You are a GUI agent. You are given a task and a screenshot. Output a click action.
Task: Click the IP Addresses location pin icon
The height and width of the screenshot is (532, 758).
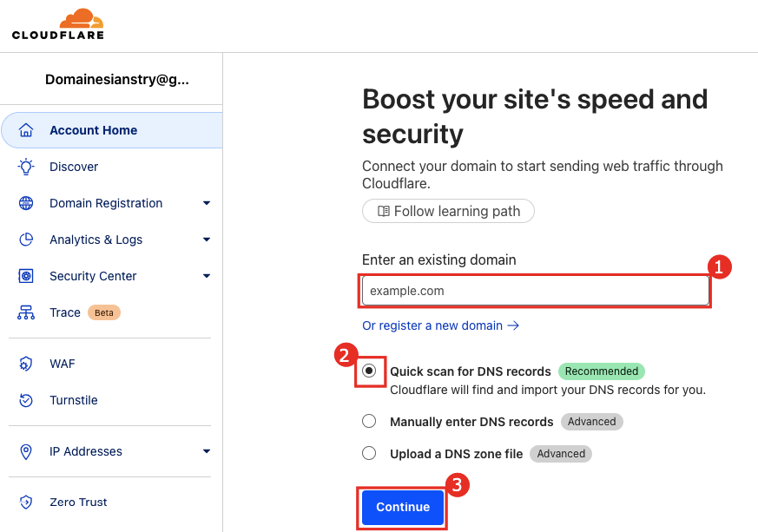coord(26,451)
